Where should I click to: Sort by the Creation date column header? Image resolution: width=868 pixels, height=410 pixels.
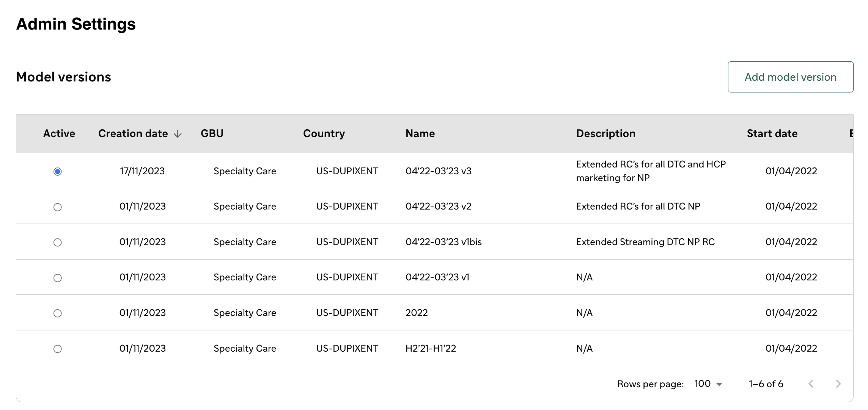pos(133,133)
